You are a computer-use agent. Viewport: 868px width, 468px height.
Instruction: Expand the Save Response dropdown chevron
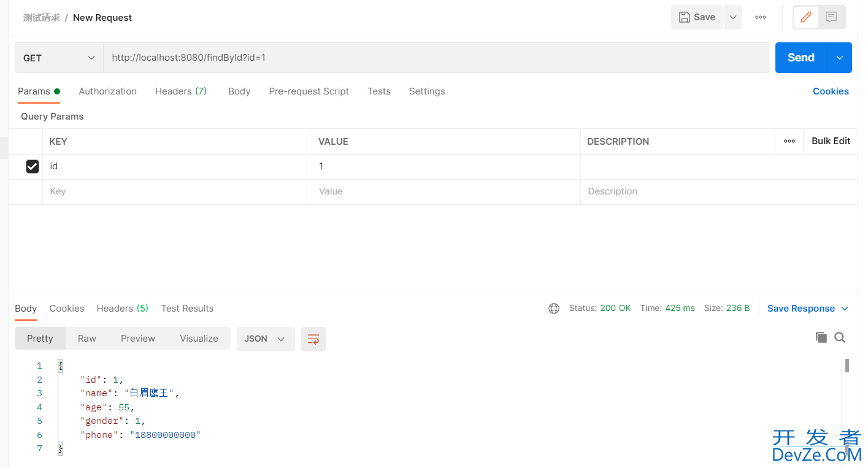845,309
